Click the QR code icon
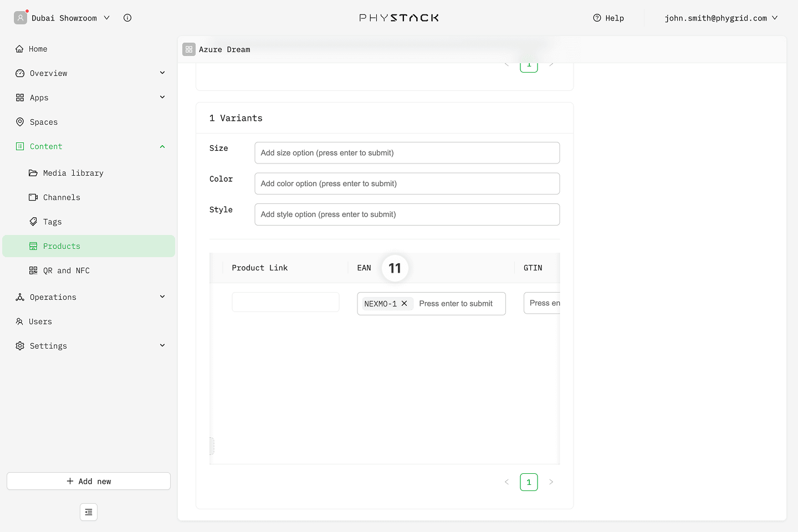 pyautogui.click(x=33, y=270)
